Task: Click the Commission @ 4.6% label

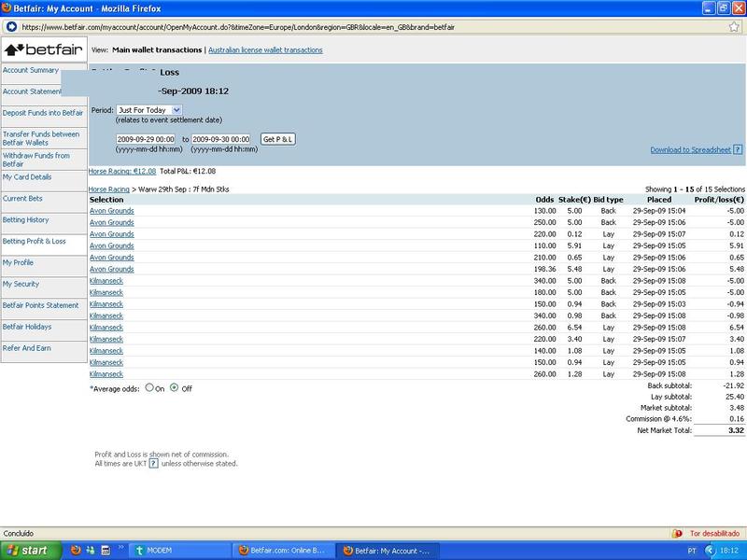Action: pyautogui.click(x=659, y=419)
